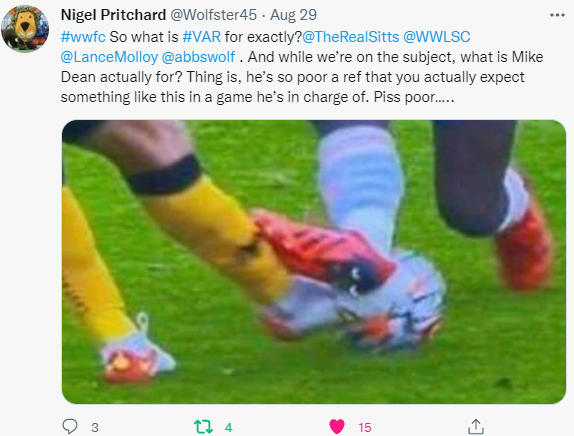Open the #wwfc hashtag link
The width and height of the screenshot is (574, 436).
(x=83, y=37)
